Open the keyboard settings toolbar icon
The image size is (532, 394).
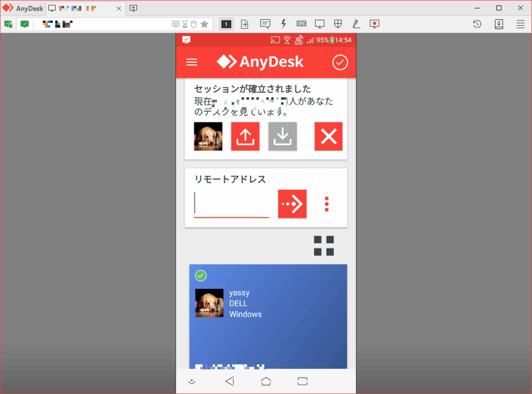pyautogui.click(x=301, y=24)
